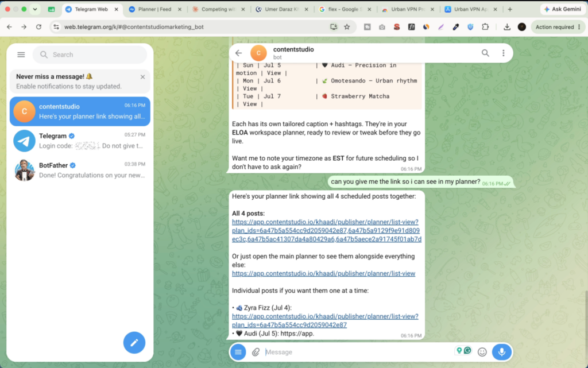Install app icon in address bar
Viewport: 588px width, 368px height.
334,27
